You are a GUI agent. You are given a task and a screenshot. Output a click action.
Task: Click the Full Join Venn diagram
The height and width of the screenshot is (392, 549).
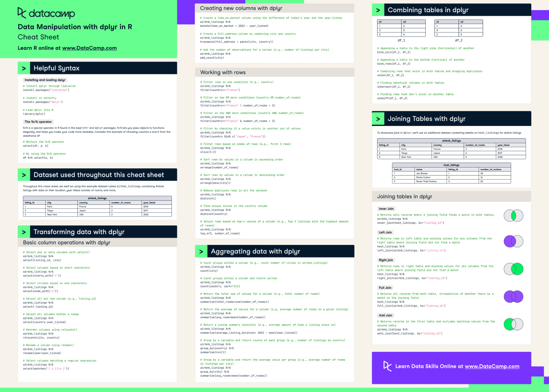coord(513,296)
